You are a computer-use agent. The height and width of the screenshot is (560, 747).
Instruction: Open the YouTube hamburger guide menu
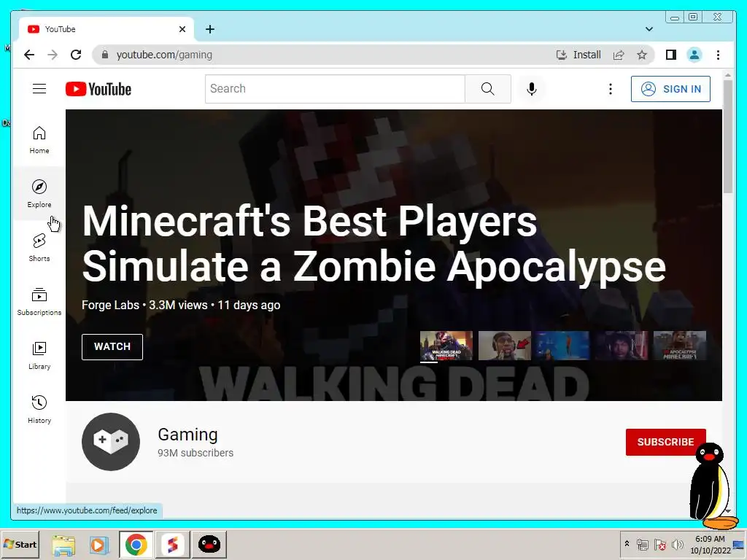tap(39, 88)
